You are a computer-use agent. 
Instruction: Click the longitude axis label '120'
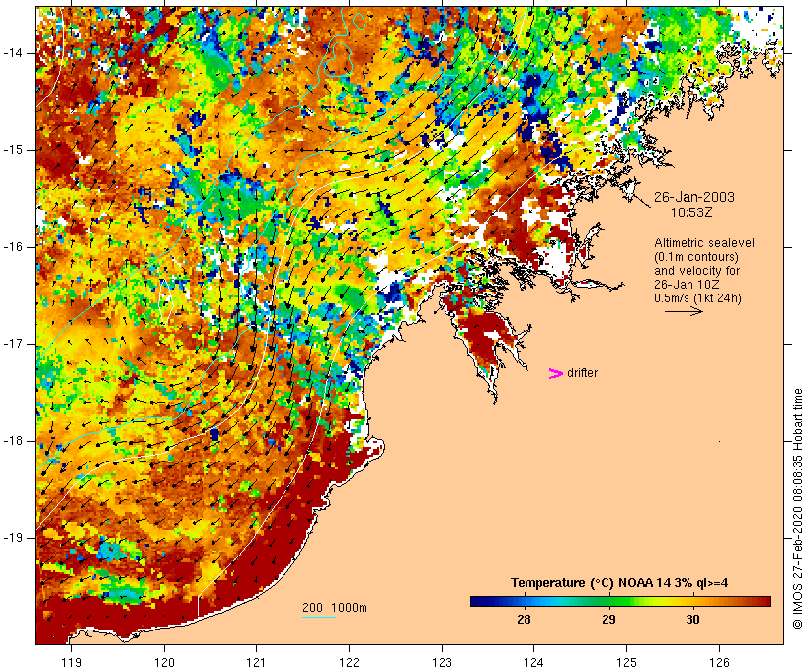[x=164, y=662]
